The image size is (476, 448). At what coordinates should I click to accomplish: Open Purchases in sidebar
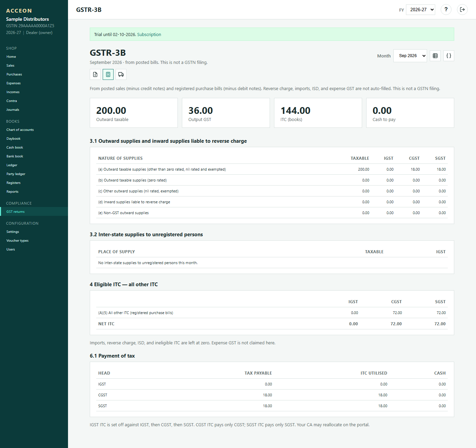coord(14,74)
